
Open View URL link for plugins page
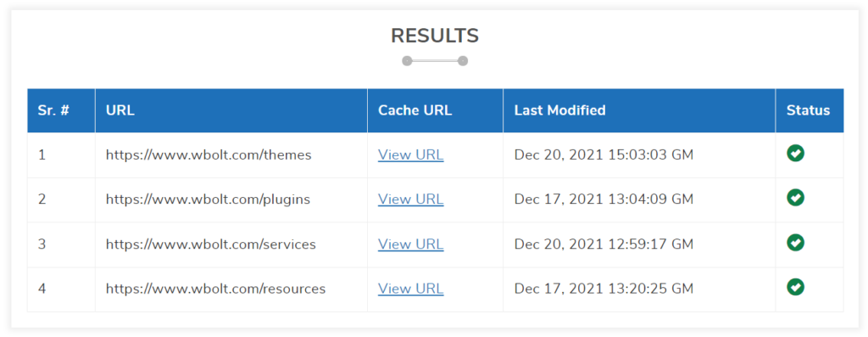point(411,199)
